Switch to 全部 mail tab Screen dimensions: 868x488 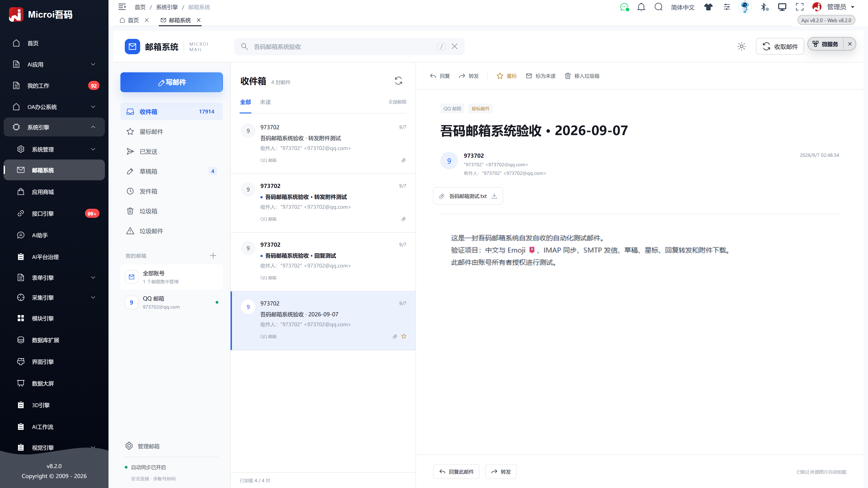pos(245,102)
